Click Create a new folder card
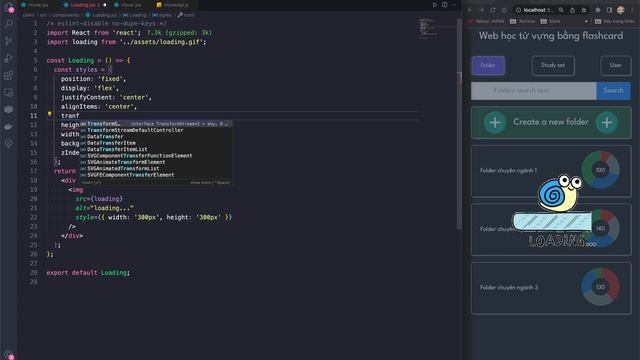This screenshot has height=360, width=640. (551, 122)
